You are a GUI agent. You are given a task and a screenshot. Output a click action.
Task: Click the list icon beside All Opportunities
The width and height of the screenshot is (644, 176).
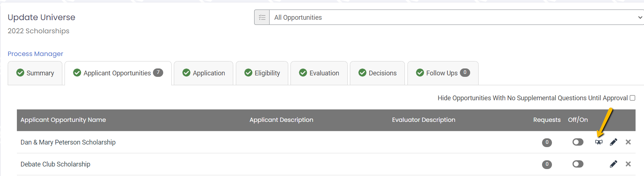[x=262, y=17]
